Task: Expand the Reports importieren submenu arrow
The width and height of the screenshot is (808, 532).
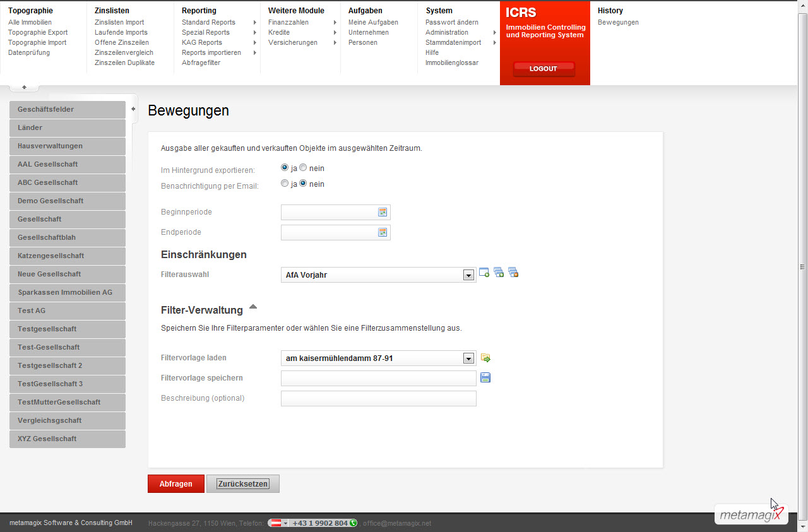Action: [x=255, y=53]
